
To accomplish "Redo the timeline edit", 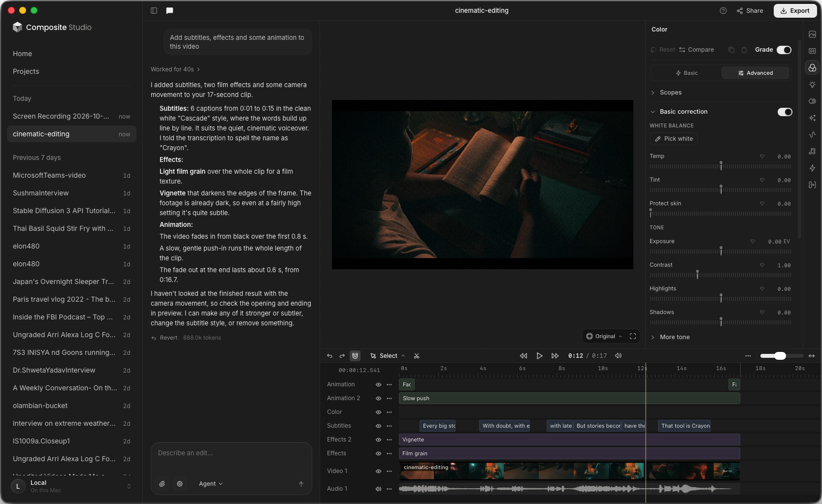I will pyautogui.click(x=342, y=356).
